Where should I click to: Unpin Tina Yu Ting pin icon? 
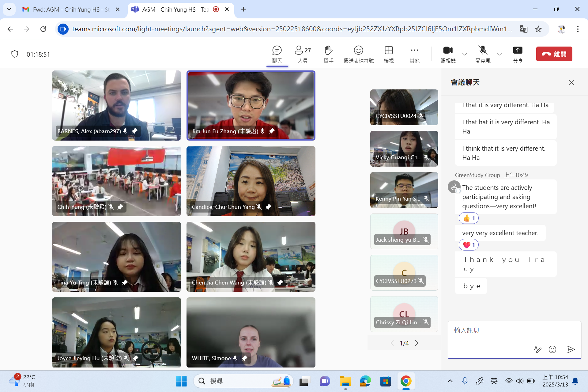[125, 283]
